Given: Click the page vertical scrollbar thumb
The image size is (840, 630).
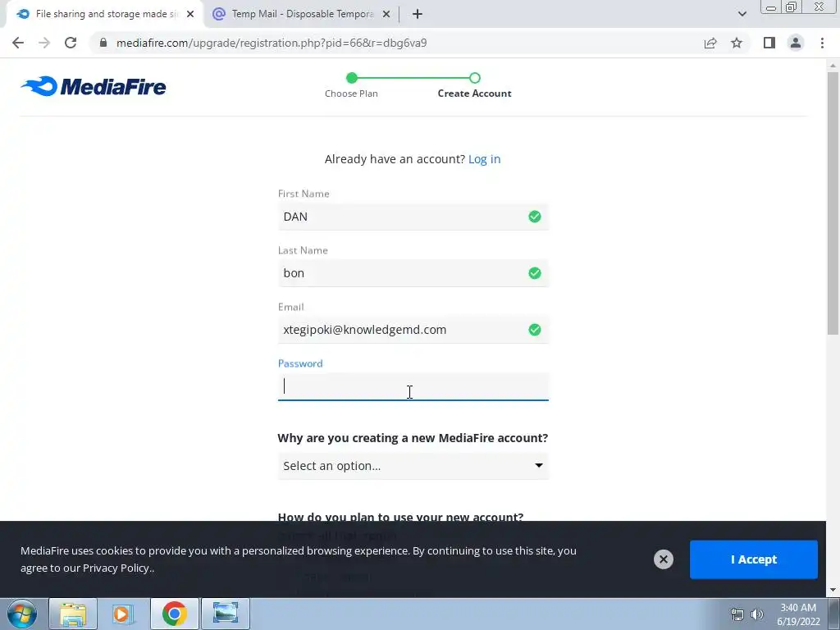Looking at the screenshot, I should click(x=833, y=203).
